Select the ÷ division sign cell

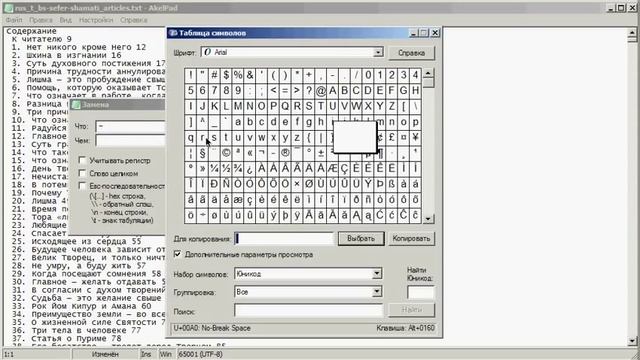(202, 216)
